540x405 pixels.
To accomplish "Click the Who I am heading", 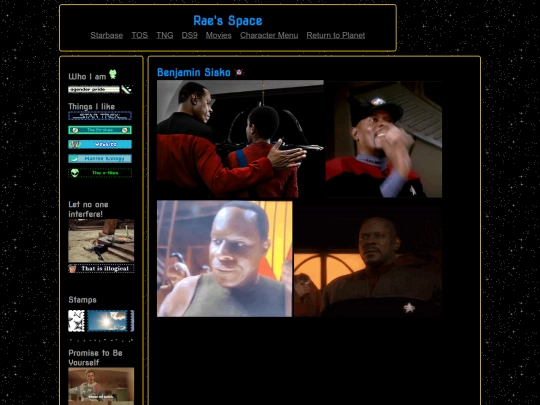I will click(x=87, y=76).
